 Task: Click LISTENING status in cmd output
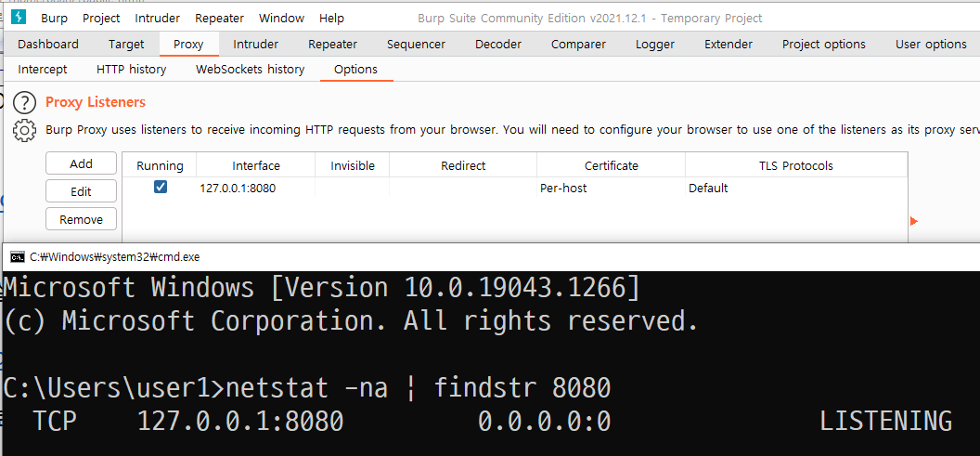click(885, 422)
